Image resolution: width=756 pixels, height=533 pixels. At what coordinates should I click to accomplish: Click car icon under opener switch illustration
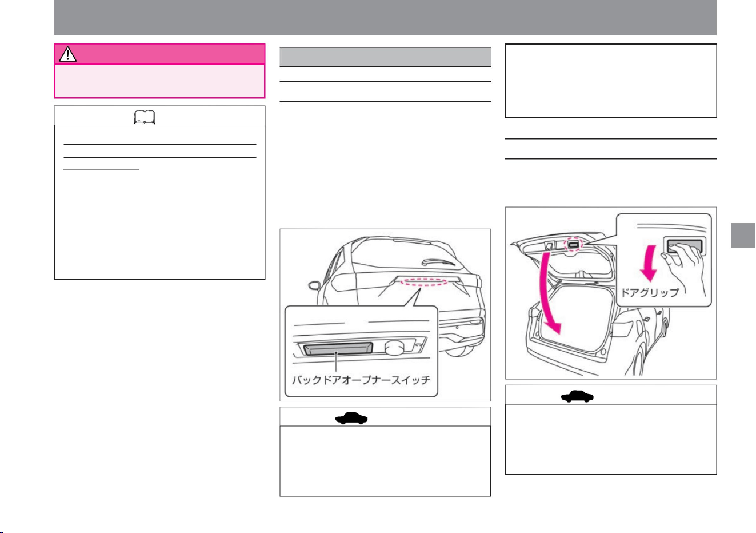point(351,418)
